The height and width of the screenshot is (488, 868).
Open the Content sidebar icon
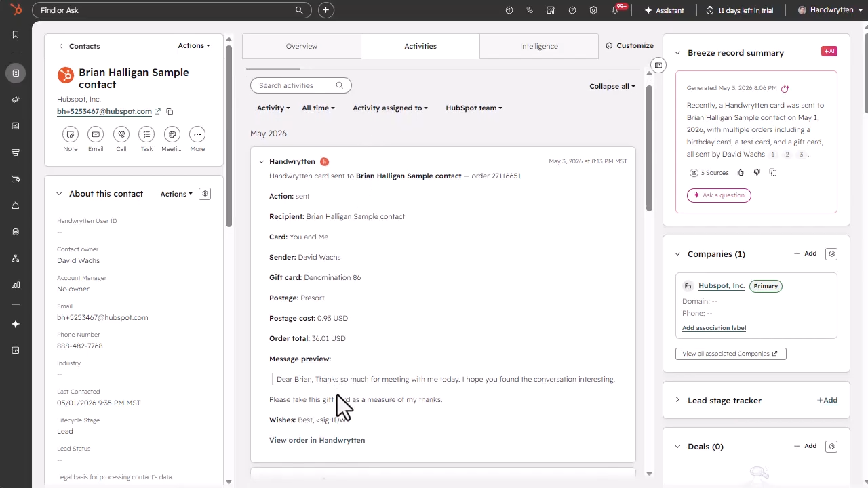16,126
